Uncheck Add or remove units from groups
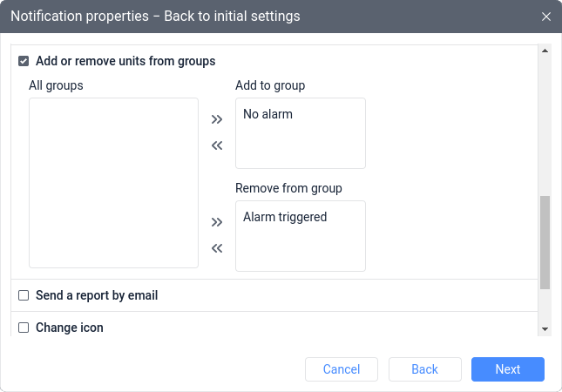The height and width of the screenshot is (392, 562). tap(24, 62)
